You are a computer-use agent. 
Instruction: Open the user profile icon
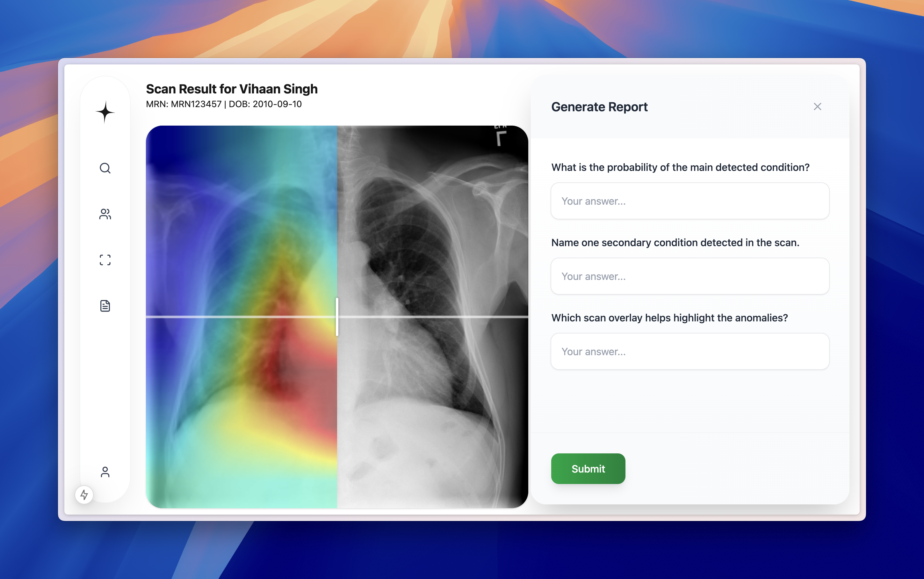coord(105,472)
